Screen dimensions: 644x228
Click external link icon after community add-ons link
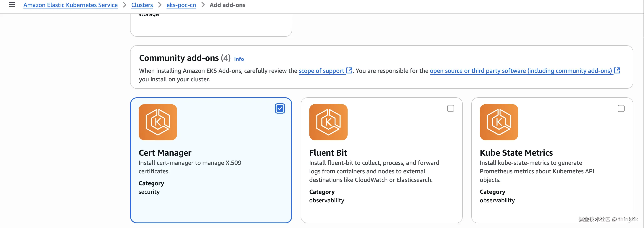tap(617, 71)
